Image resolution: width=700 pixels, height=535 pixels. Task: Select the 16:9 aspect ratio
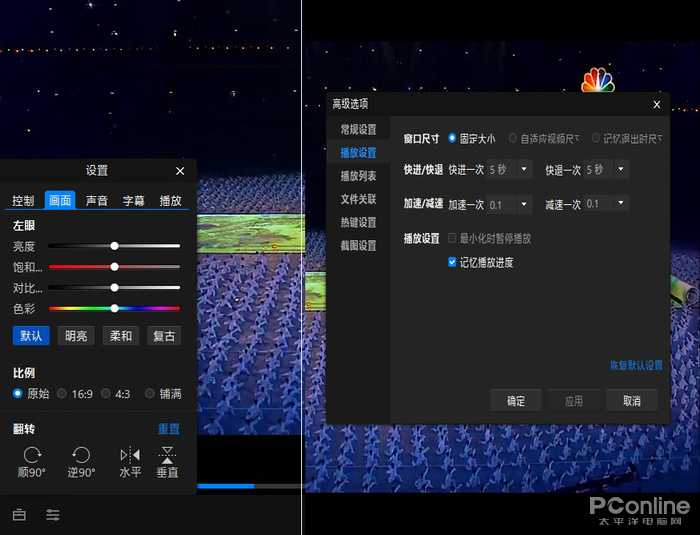[x=75, y=394]
